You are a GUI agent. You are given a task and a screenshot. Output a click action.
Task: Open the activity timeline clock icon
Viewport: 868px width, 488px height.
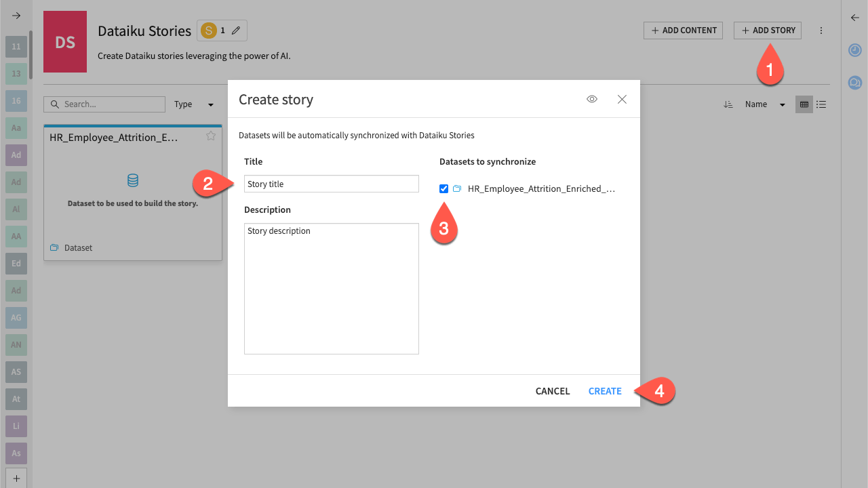pyautogui.click(x=854, y=50)
